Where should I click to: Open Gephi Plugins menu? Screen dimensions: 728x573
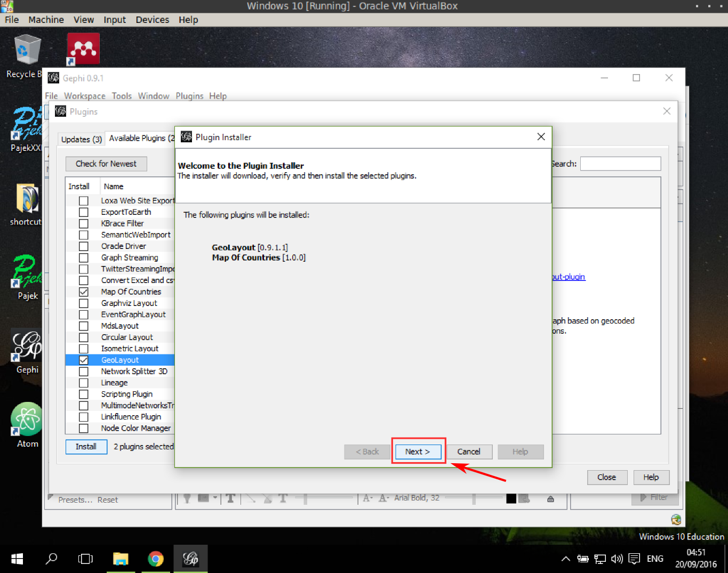(x=189, y=96)
